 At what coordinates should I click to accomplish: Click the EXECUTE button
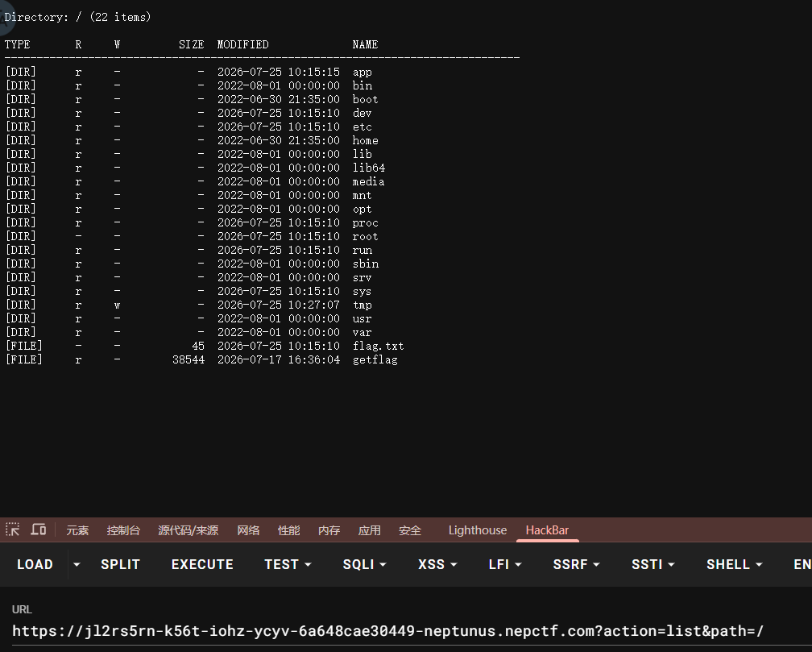point(202,564)
